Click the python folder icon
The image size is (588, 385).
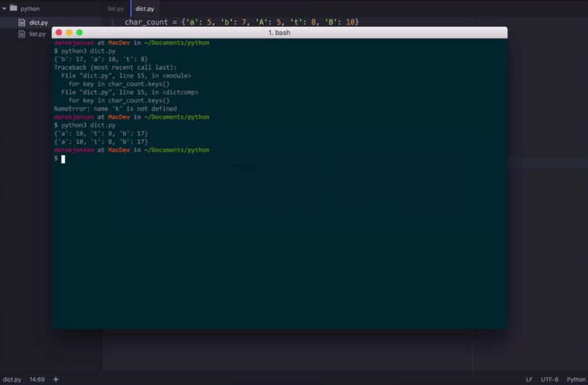[x=14, y=8]
